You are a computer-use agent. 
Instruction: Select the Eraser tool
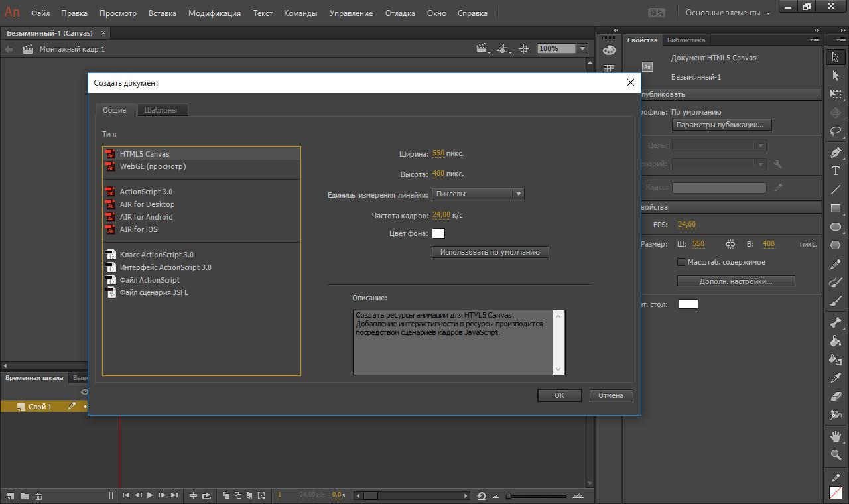pyautogui.click(x=836, y=397)
